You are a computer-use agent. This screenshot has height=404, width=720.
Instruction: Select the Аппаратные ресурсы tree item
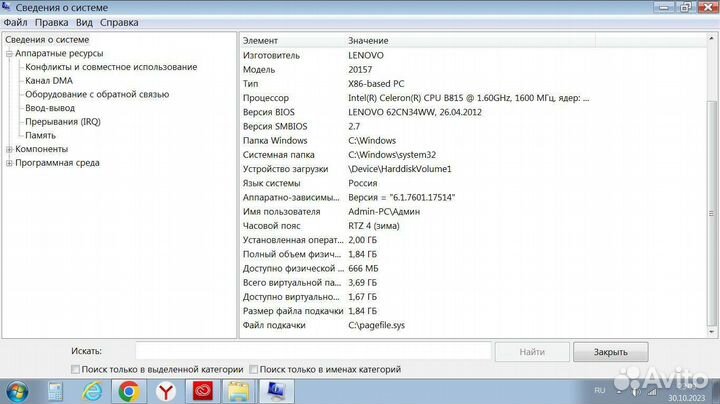pos(59,53)
